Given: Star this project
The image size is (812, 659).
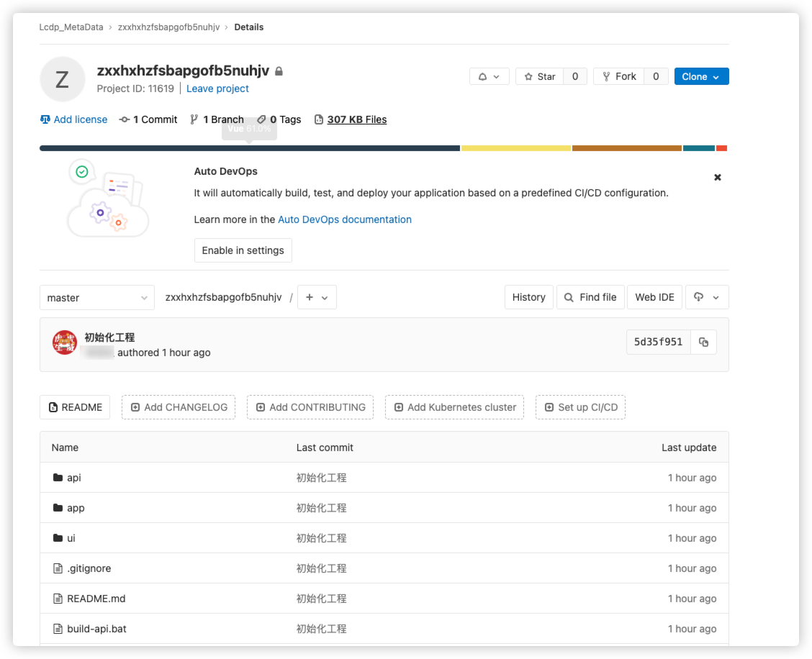Looking at the screenshot, I should pyautogui.click(x=539, y=76).
